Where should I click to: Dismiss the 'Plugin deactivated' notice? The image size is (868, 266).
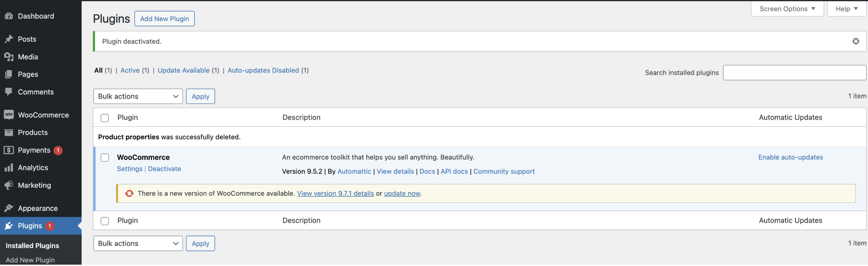(x=856, y=41)
